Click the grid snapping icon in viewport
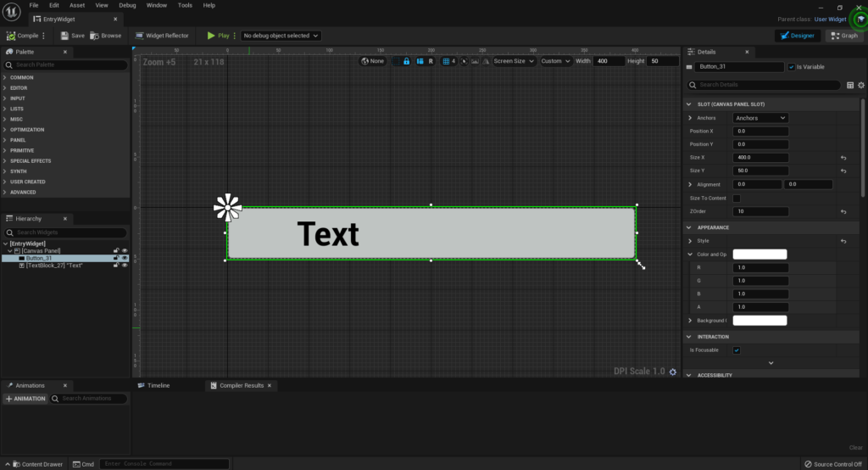The height and width of the screenshot is (470, 868). pyautogui.click(x=445, y=61)
